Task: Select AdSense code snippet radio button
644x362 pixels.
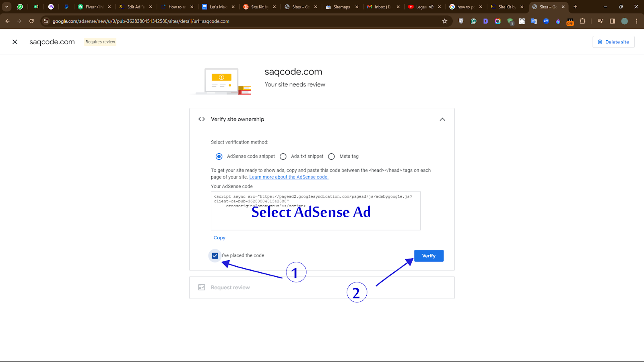Action: coord(219,156)
